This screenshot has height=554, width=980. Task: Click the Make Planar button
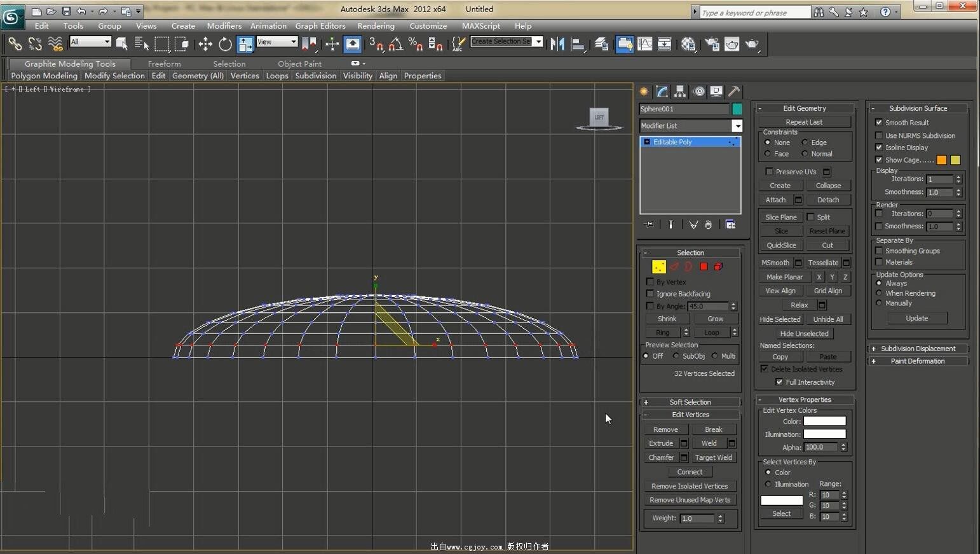point(784,277)
